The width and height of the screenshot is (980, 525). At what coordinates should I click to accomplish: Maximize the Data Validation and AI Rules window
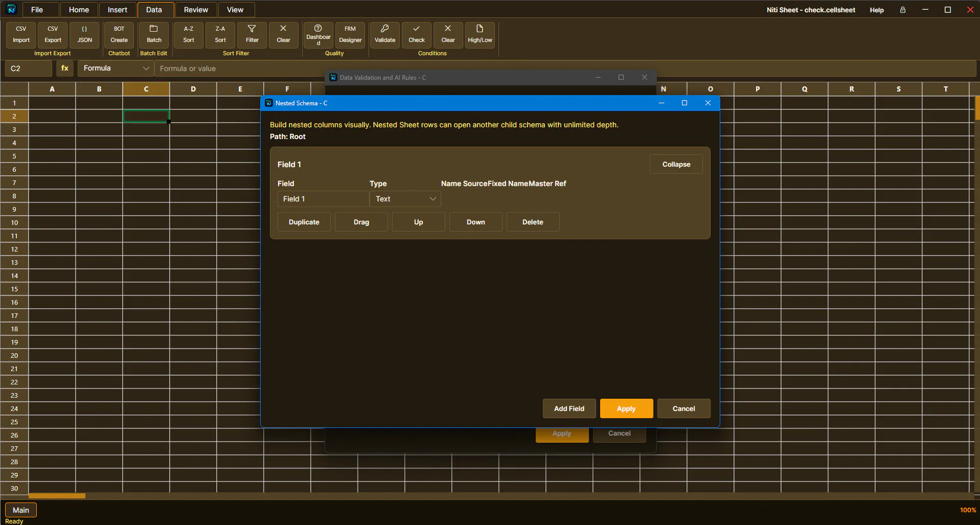tap(621, 77)
